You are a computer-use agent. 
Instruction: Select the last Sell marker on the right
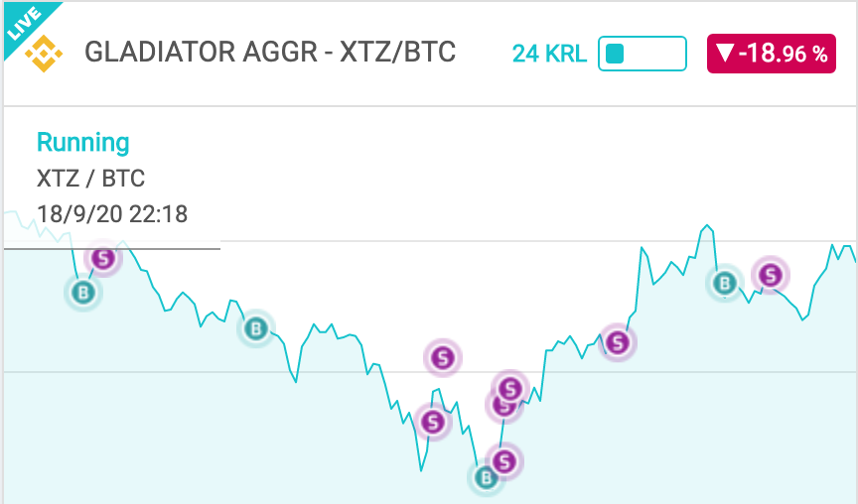(771, 275)
